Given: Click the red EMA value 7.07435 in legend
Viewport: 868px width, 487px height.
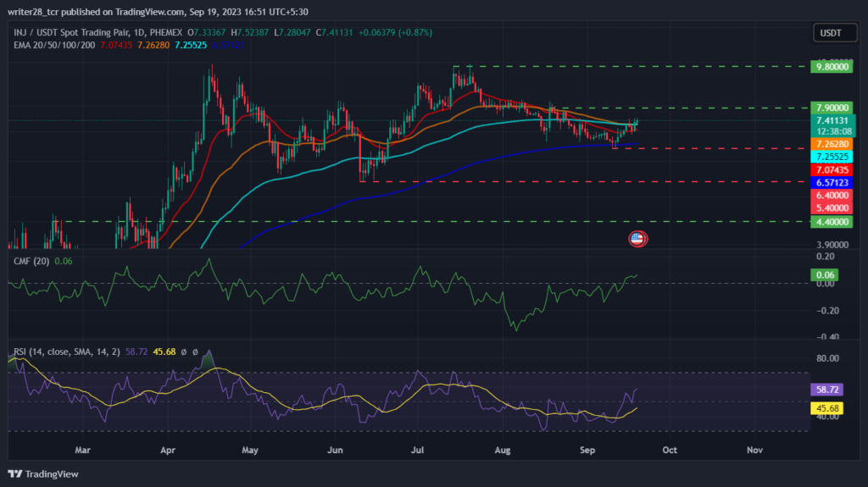Looking at the screenshot, I should coord(116,45).
